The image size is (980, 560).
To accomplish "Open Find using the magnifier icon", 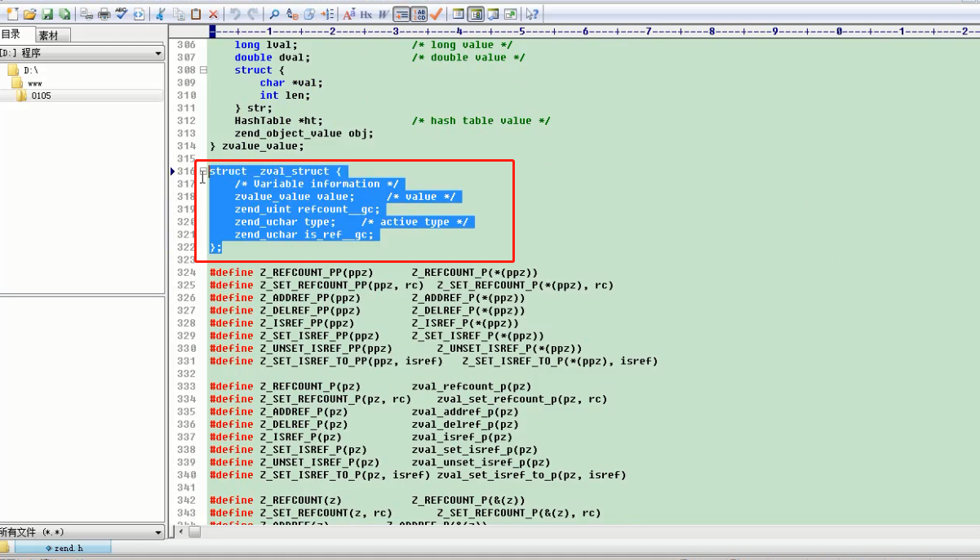I will click(x=274, y=14).
